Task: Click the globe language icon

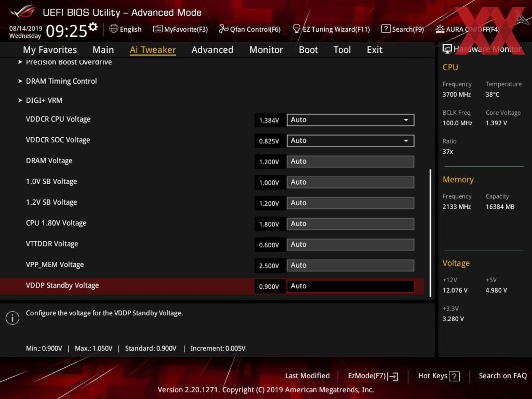Action: click(113, 29)
